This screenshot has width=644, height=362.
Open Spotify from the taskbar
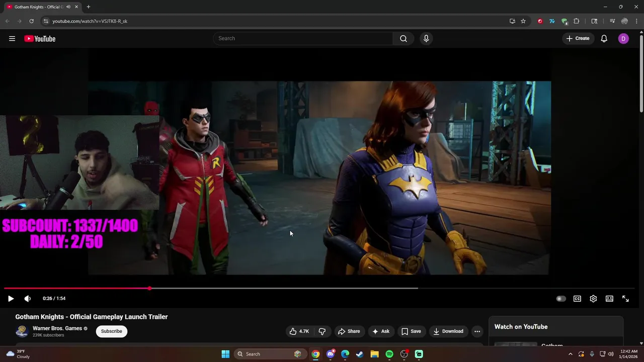tap(389, 354)
